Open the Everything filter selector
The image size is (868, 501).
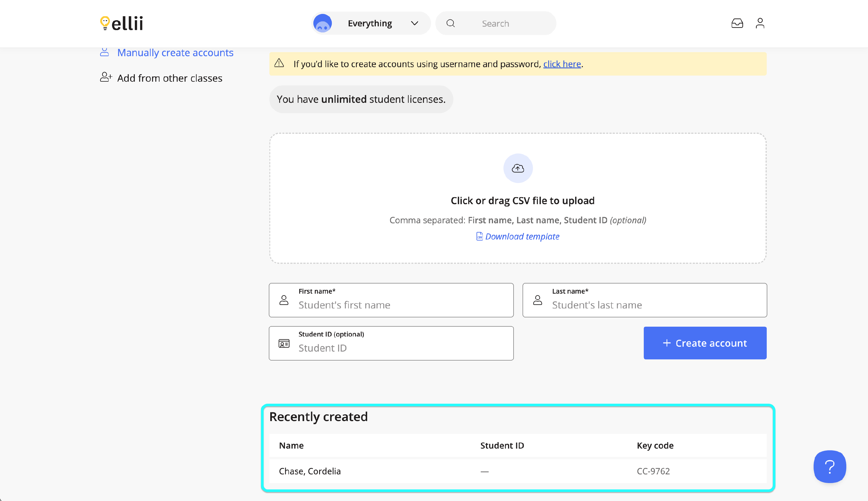coord(369,23)
